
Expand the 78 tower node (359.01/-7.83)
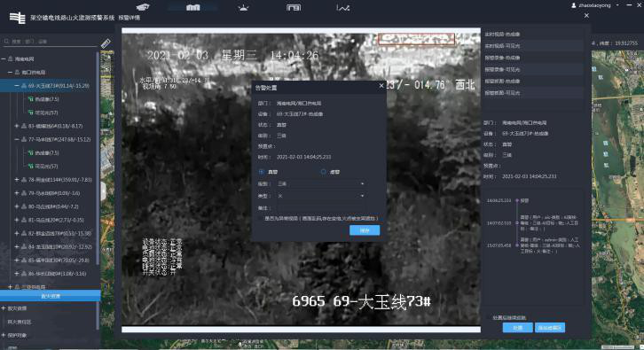(x=17, y=180)
